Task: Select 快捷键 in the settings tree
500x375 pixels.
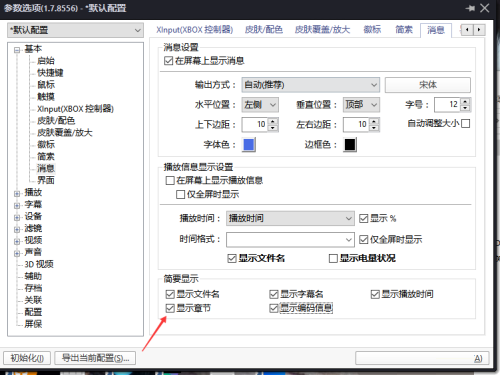Action: click(50, 73)
